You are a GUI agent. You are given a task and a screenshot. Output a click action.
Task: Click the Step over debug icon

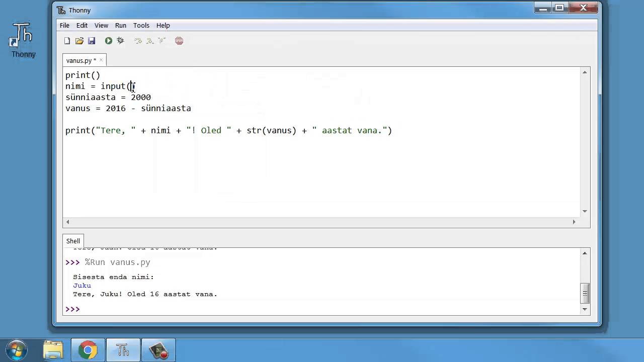[x=138, y=41]
